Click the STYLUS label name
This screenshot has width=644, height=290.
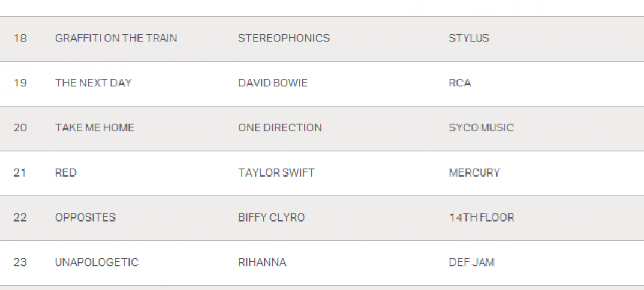pos(468,38)
